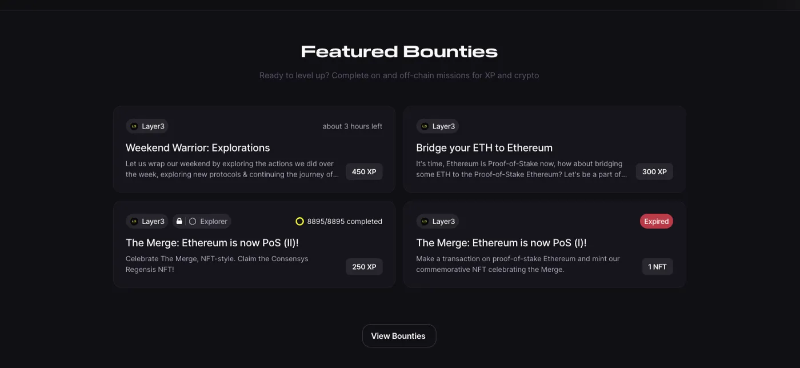
Task: Click Layer3 logo icon on Merge PoS (II) card
Action: click(x=134, y=222)
